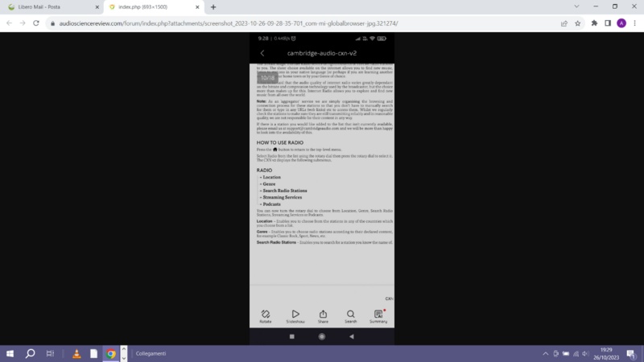Click the RADIO heading
The image size is (644, 362).
(264, 170)
